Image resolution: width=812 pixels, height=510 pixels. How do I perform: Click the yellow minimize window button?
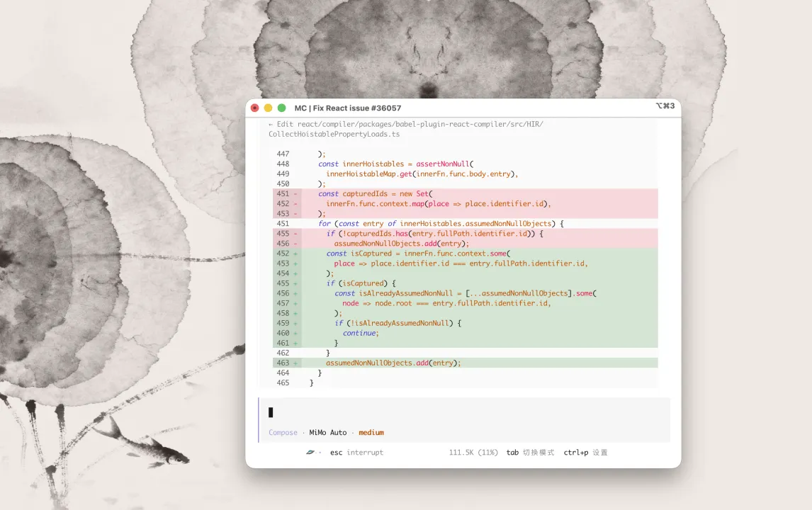268,108
